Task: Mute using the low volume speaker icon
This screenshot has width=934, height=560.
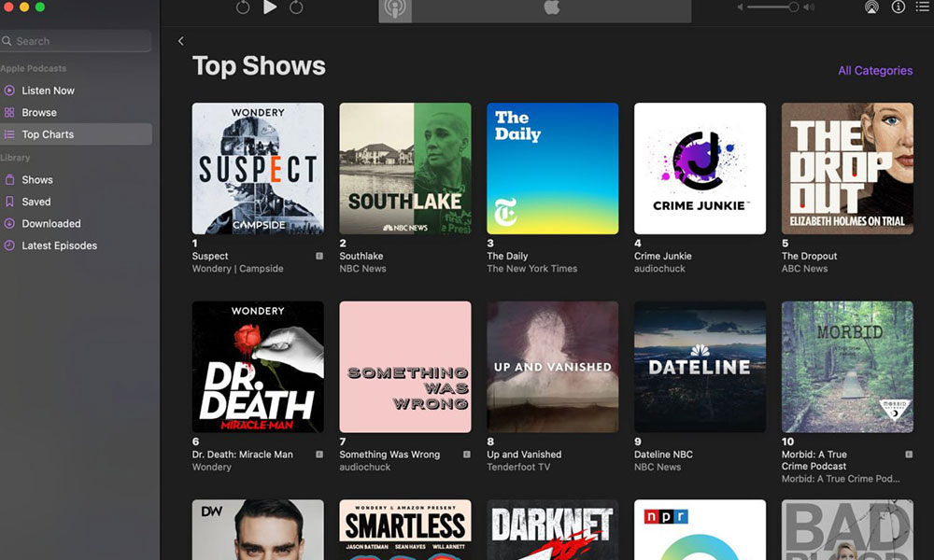Action: [740, 7]
